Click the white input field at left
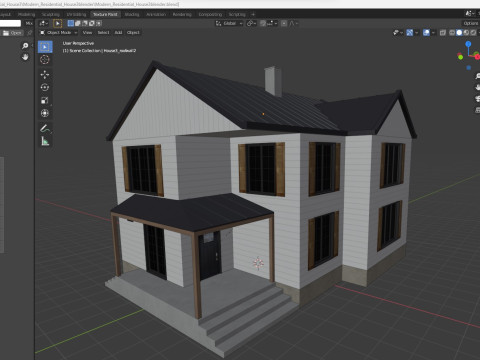 point(10,23)
